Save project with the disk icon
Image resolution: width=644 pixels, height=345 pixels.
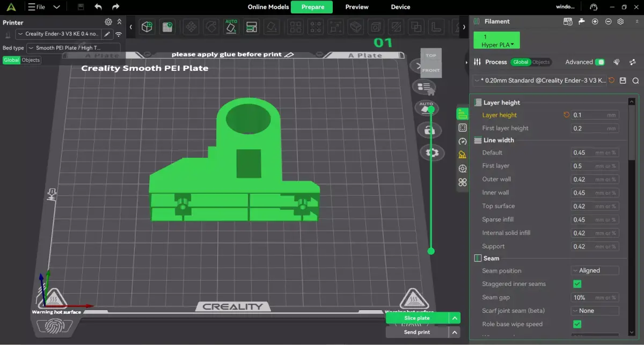80,7
